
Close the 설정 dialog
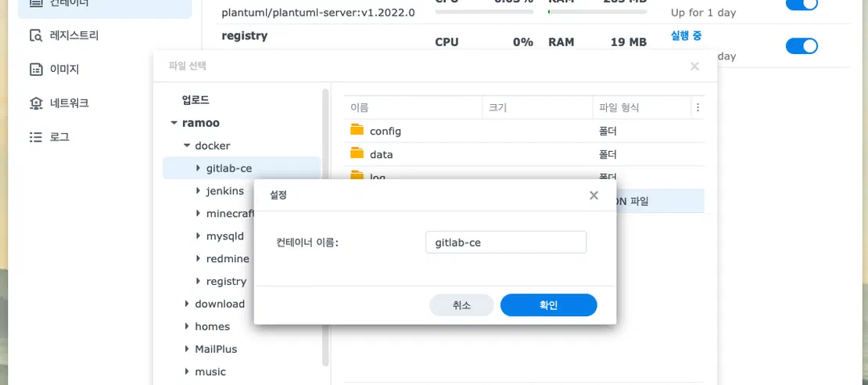click(594, 195)
